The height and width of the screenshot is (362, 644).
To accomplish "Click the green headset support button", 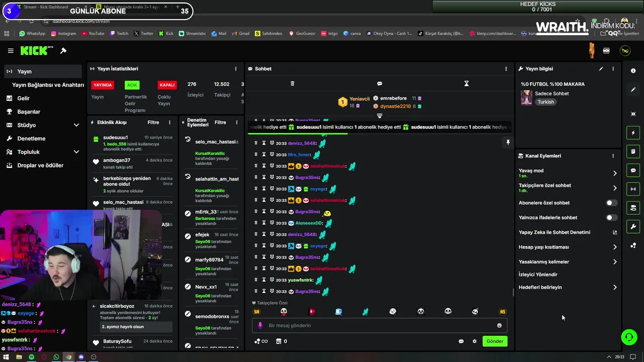I will coord(629,337).
